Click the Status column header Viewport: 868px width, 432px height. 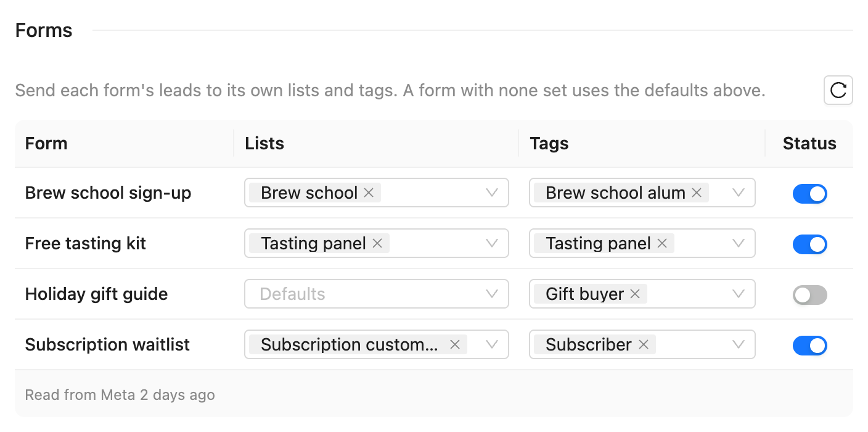point(809,143)
